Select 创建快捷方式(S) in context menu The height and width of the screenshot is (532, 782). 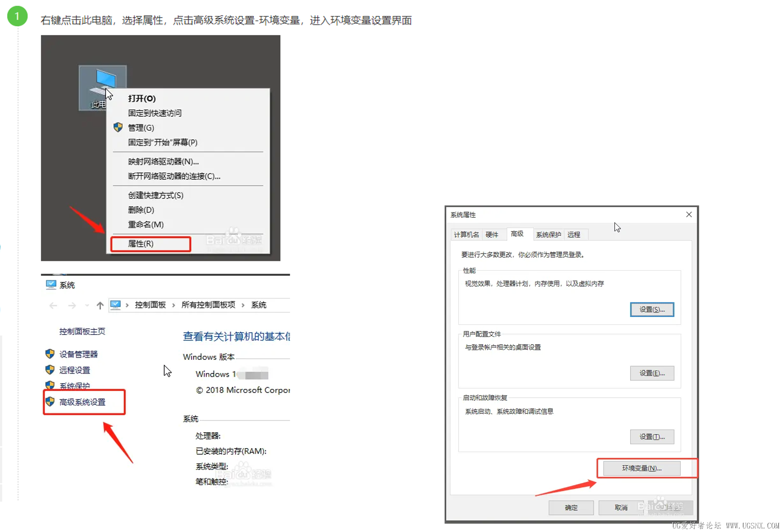pyautogui.click(x=155, y=195)
